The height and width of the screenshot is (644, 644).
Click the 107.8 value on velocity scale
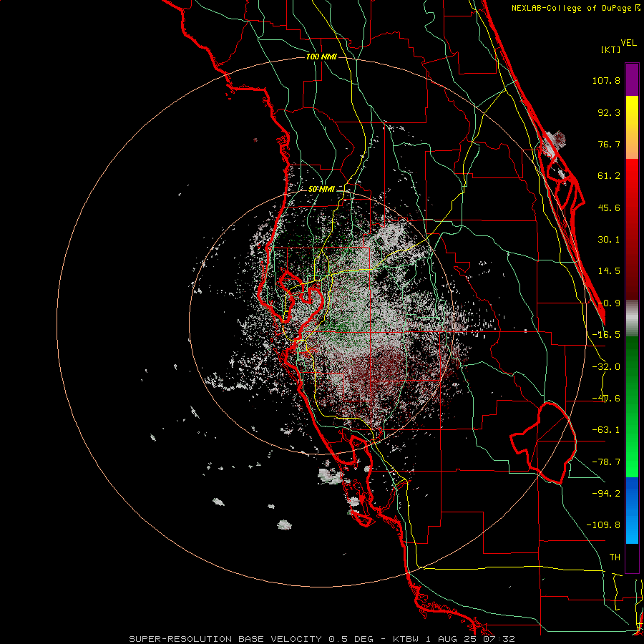[606, 80]
